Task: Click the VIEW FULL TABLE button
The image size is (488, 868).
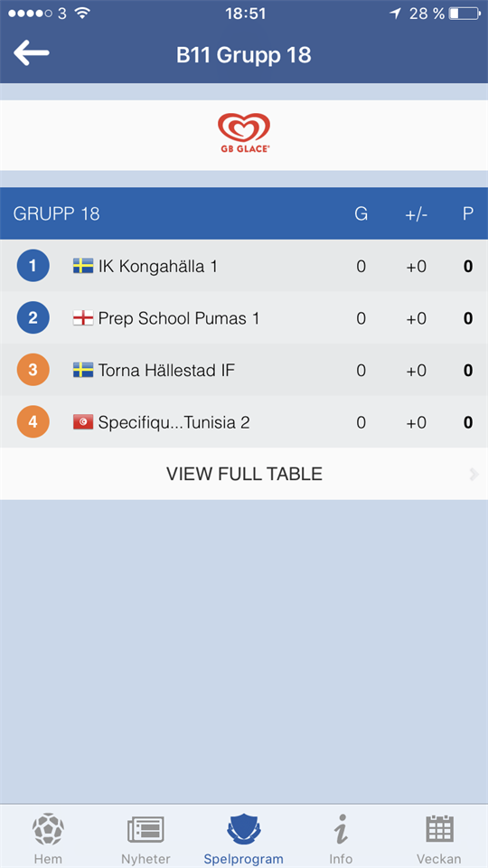Action: (x=244, y=474)
